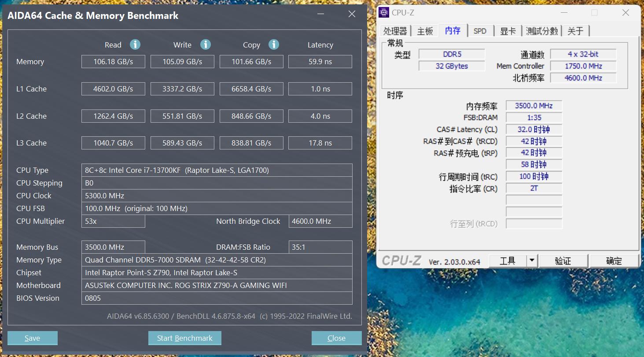Screen dimensions: 644x357
Task: Click the DDR5 memory type field in CPU-Z
Action: pyautogui.click(x=452, y=54)
